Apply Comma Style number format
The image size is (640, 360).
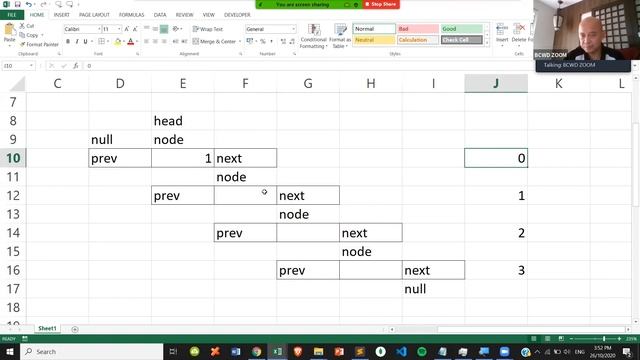(x=271, y=41)
